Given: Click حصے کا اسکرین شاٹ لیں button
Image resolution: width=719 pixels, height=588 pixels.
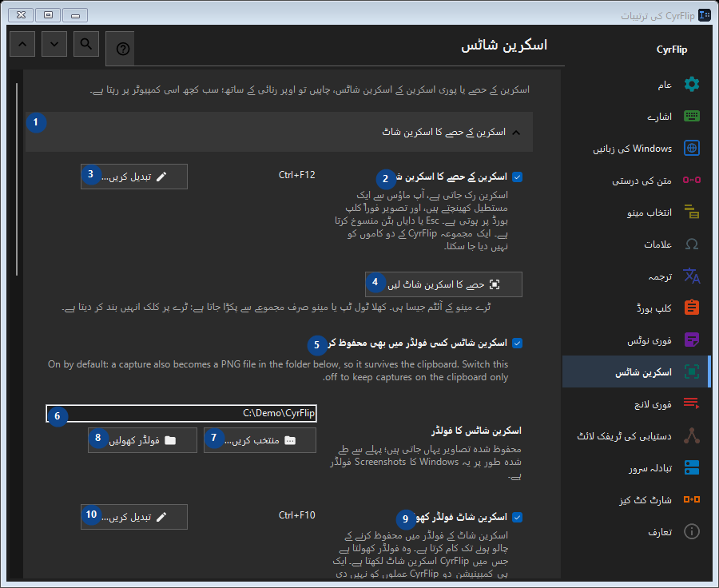Looking at the screenshot, I should pyautogui.click(x=443, y=284).
